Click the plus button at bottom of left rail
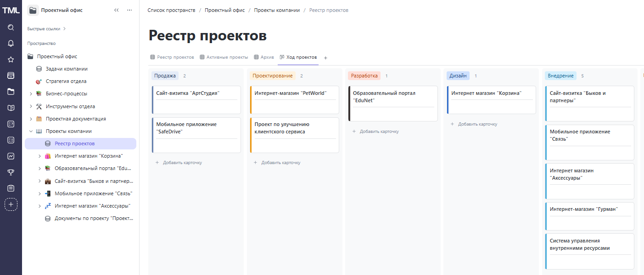The height and width of the screenshot is (275, 644). coord(11,204)
